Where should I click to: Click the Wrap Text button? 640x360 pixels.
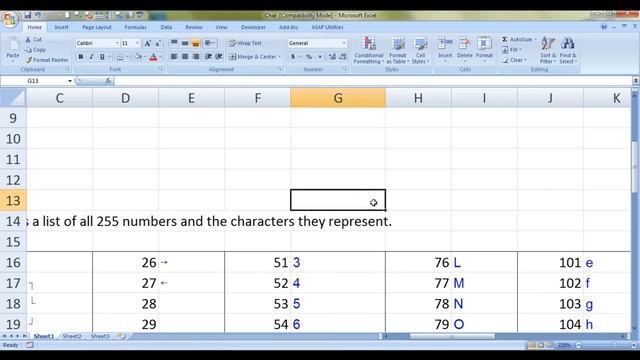coord(245,43)
